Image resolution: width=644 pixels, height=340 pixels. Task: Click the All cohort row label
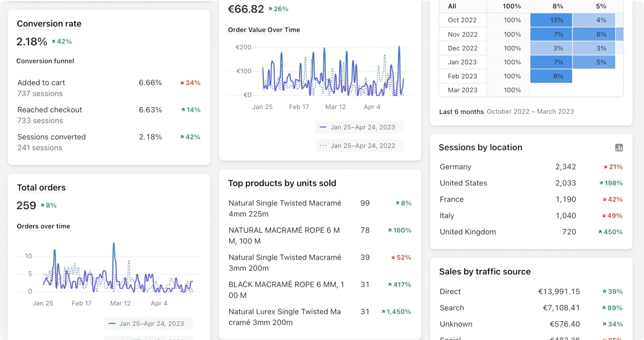[452, 6]
